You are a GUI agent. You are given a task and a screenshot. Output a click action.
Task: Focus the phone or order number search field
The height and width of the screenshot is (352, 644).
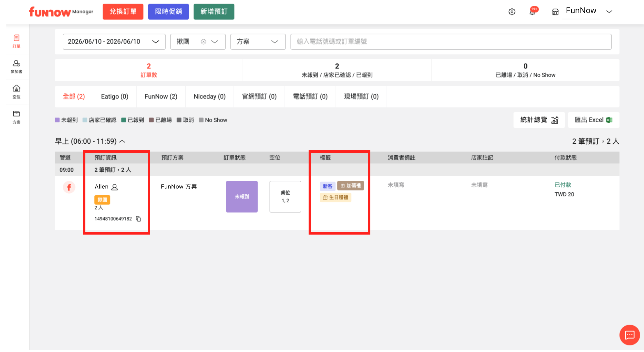point(451,42)
